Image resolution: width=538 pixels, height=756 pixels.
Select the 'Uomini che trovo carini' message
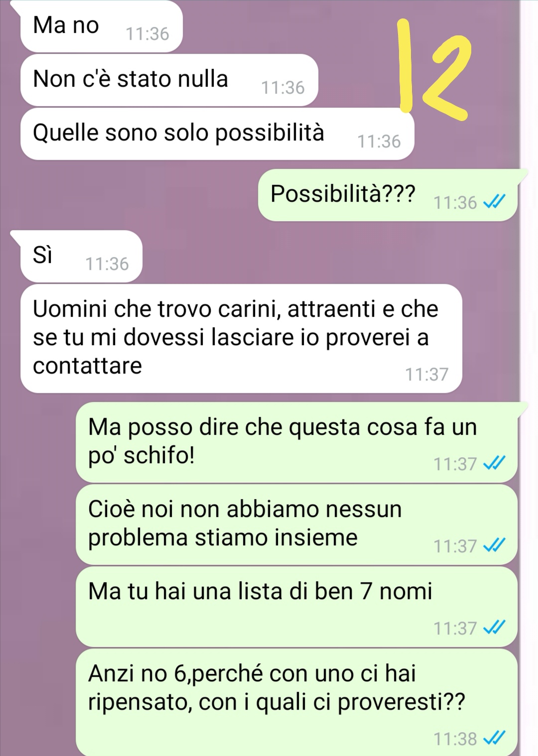[241, 338]
